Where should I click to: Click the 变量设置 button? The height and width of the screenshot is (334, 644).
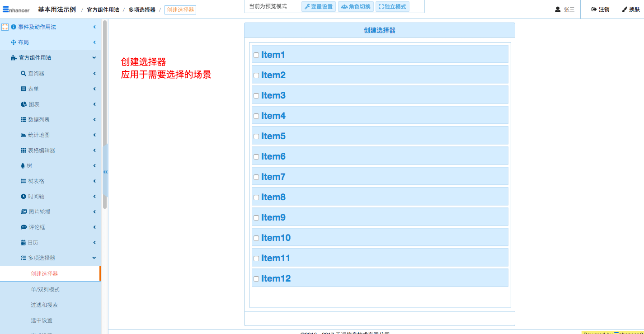tap(319, 7)
